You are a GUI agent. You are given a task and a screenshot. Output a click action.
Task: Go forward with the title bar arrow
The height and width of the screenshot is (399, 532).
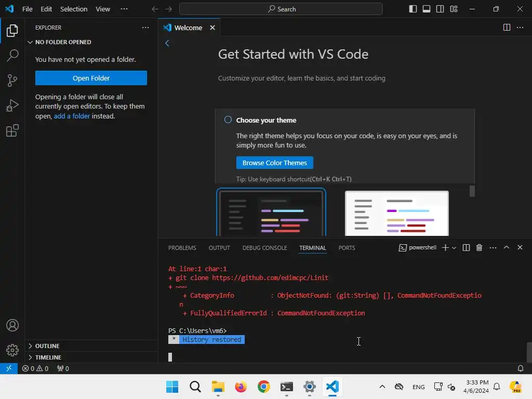pos(169,9)
